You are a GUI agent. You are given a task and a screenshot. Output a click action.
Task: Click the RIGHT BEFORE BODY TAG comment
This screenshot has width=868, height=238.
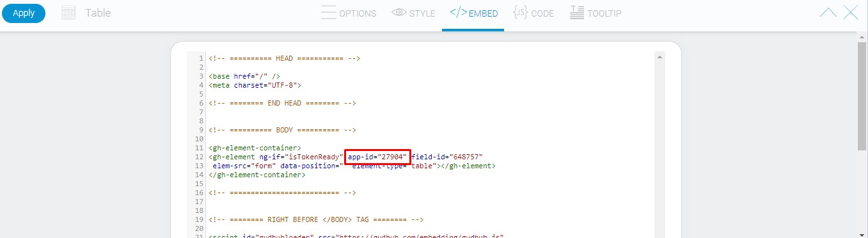pyautogui.click(x=316, y=219)
